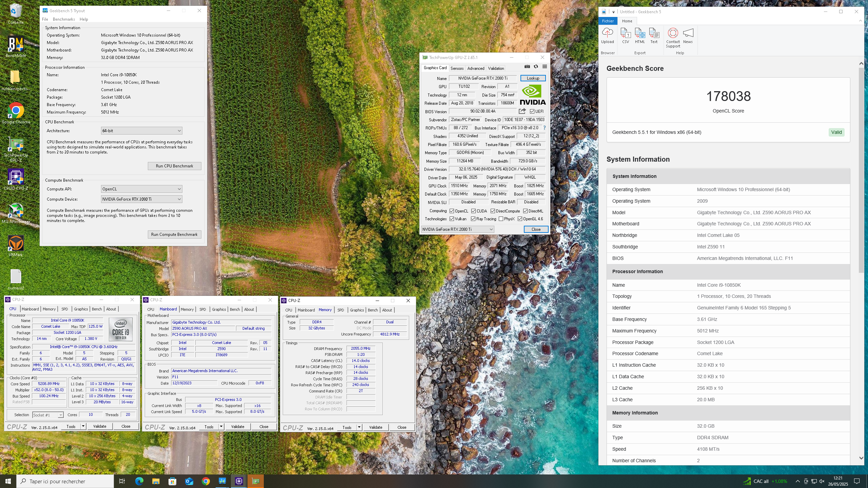Viewport: 868px width, 488px height.
Task: Open Microsoft Store from taskbar
Action: 172,481
